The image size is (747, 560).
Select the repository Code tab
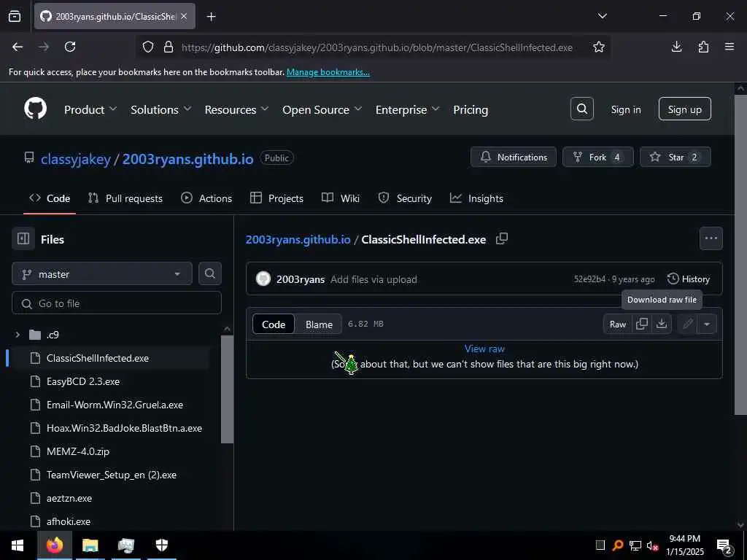pos(50,198)
